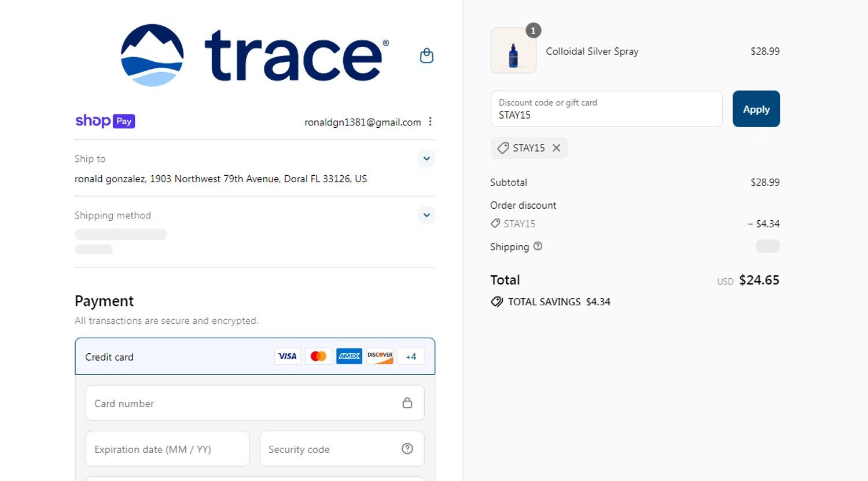
Task: Click the Colloidal Silver Spray product name
Action: pyautogui.click(x=592, y=51)
